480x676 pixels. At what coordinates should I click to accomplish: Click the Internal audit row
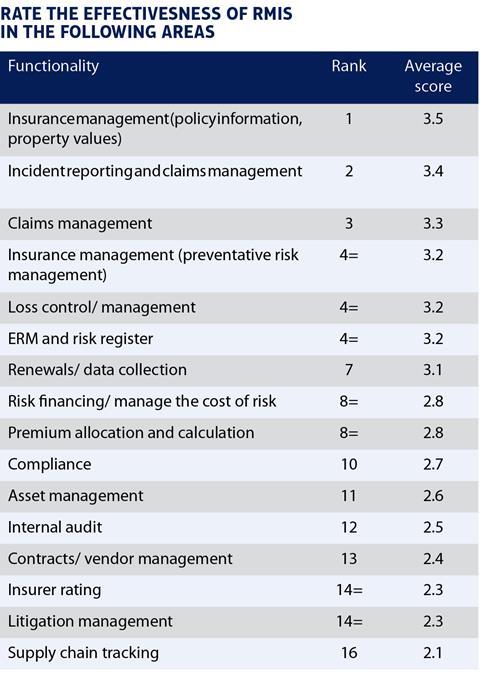tap(239, 527)
